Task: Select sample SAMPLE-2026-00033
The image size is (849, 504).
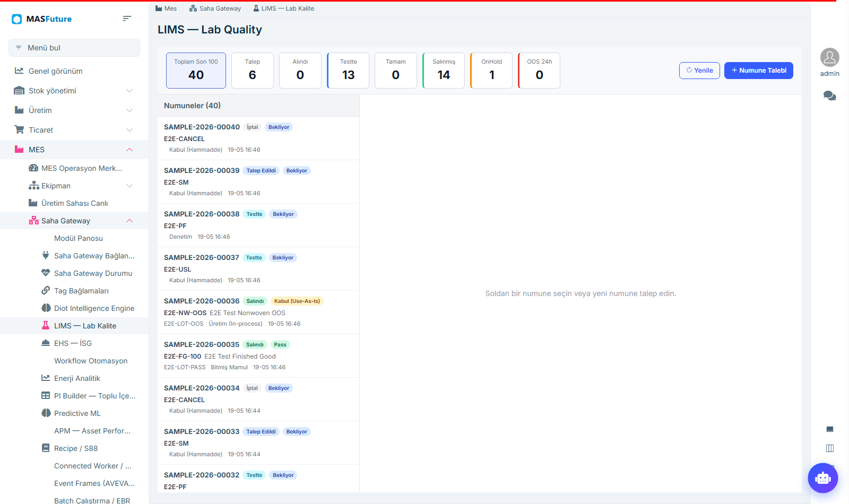Action: [x=258, y=443]
